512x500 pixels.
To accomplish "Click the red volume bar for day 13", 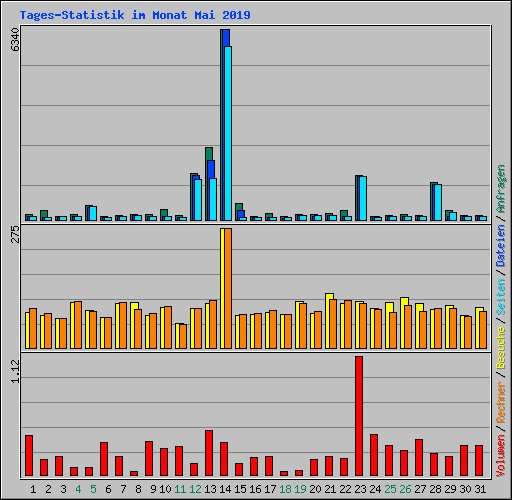I will coord(209,453).
